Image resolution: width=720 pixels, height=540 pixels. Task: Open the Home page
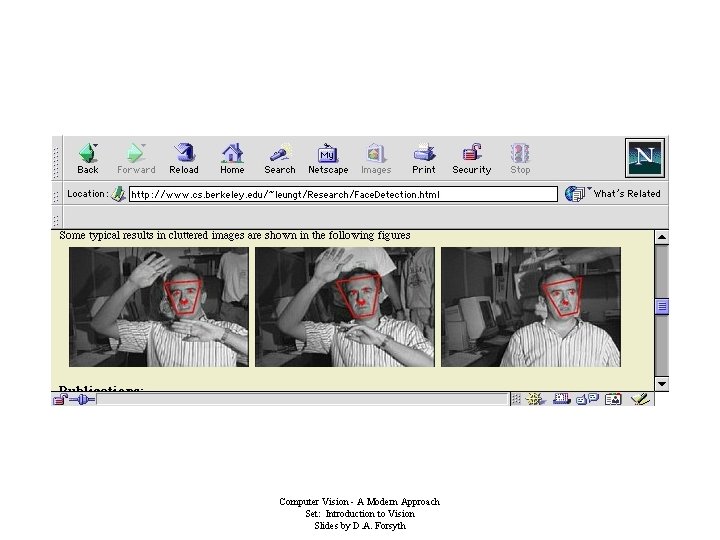pos(232,158)
